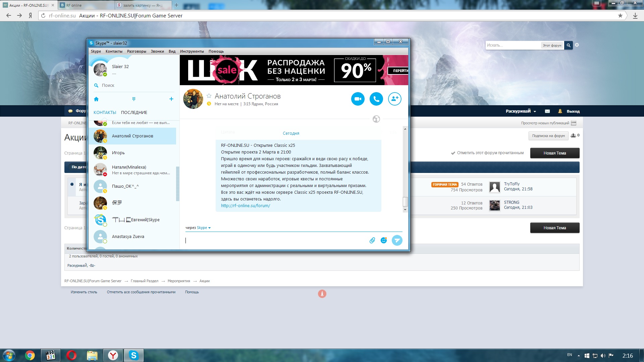This screenshot has height=362, width=644.
Task: Click the globe icon above chat history
Action: 376,119
